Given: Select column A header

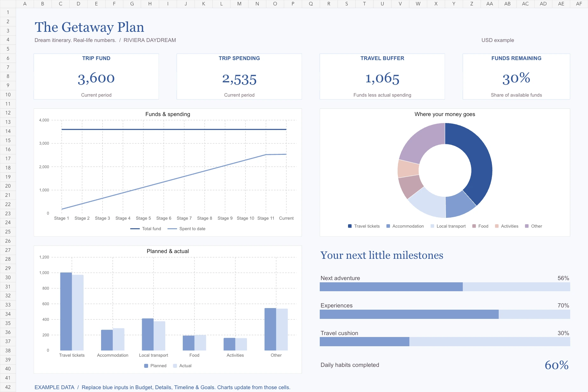Looking at the screenshot, I should [25, 4].
